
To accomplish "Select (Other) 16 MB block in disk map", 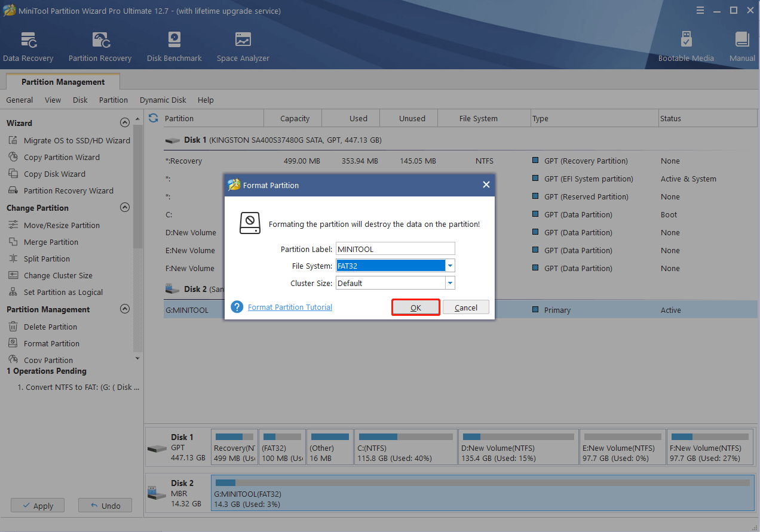I will (330, 447).
